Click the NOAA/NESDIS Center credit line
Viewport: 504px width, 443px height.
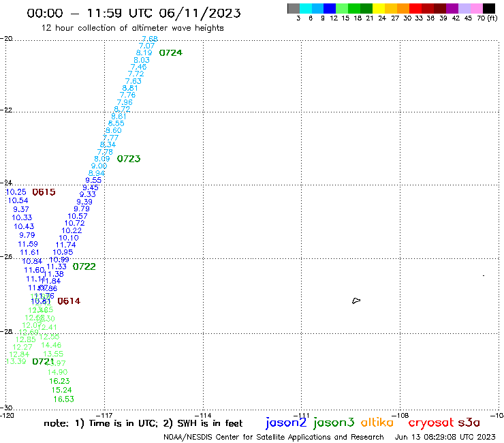pyautogui.click(x=274, y=438)
